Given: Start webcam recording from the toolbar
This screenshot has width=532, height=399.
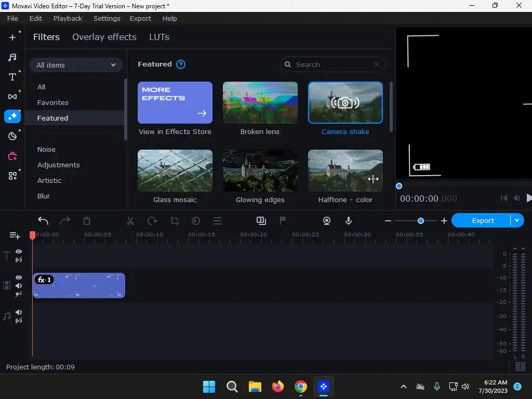Looking at the screenshot, I should pos(327,221).
